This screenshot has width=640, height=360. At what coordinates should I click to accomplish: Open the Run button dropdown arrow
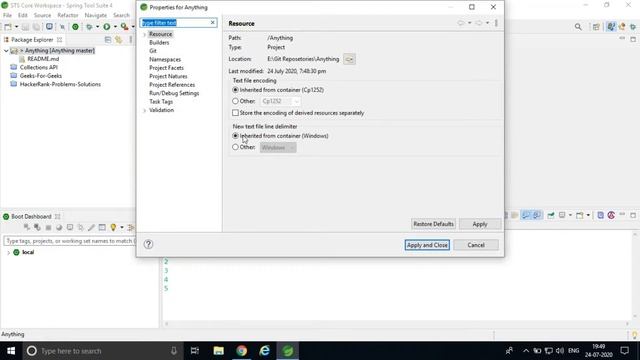pyautogui.click(x=115, y=27)
